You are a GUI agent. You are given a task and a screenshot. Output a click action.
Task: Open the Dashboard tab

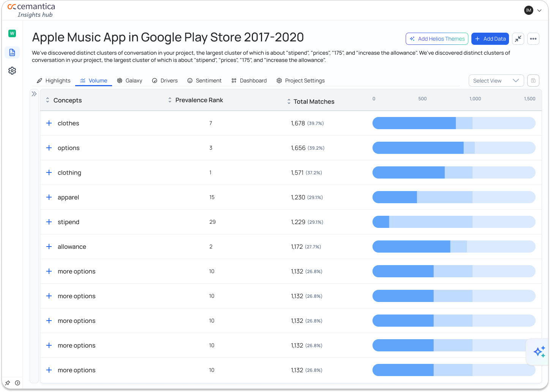point(249,81)
